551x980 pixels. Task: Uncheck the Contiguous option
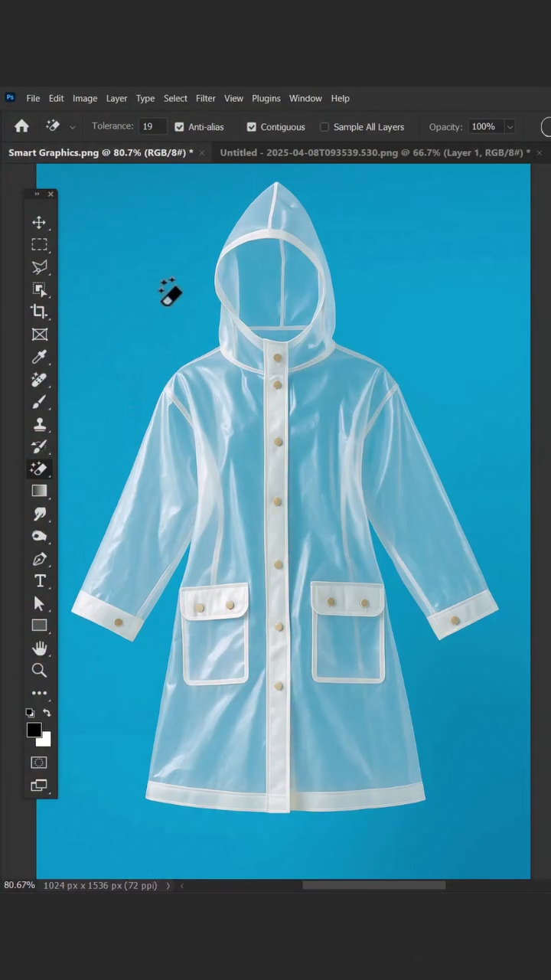251,127
